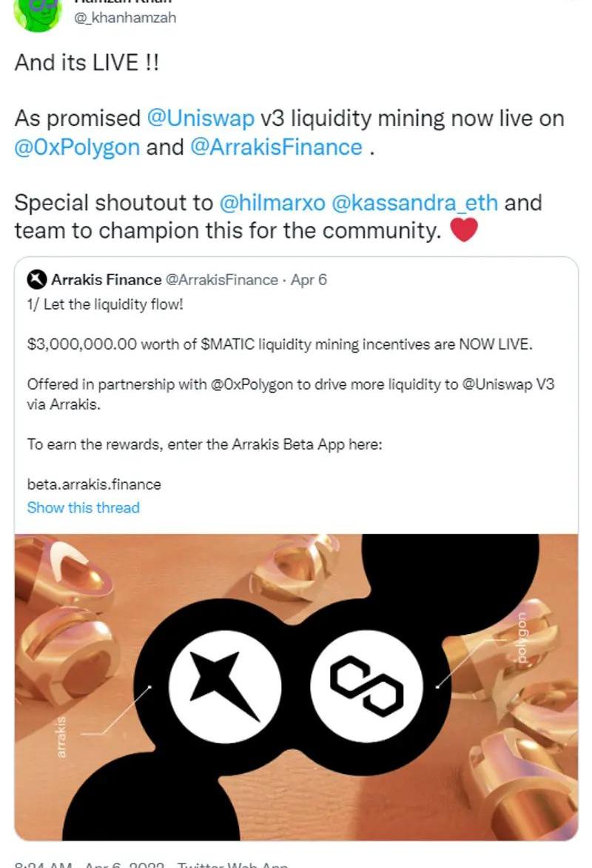The image size is (592, 868).
Task: Click the 'Apr 6' quoted tweet date
Action: tap(309, 280)
